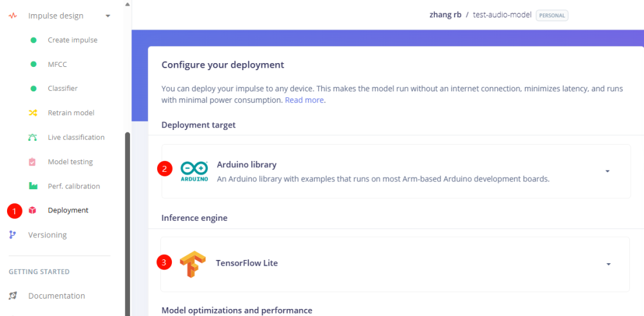Open Create impulse in sidebar
Screen dimensions: 644x316
coord(72,40)
